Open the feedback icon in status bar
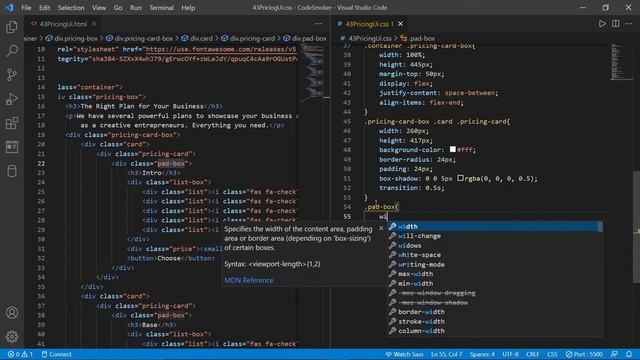 614,354
